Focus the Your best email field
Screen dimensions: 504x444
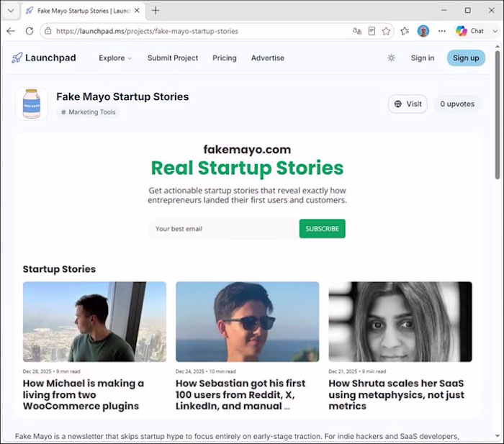[x=224, y=229]
